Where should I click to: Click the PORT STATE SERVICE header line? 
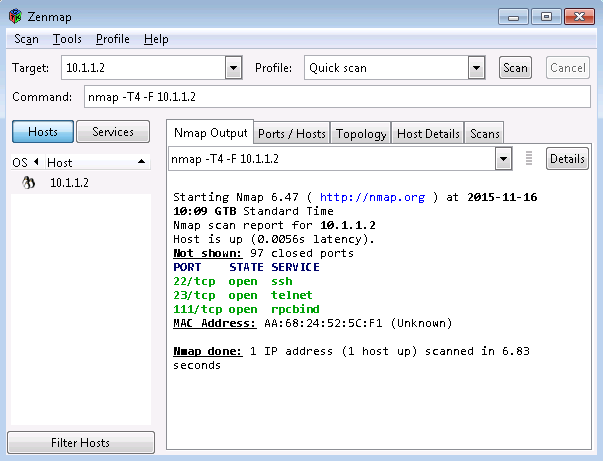pos(246,267)
